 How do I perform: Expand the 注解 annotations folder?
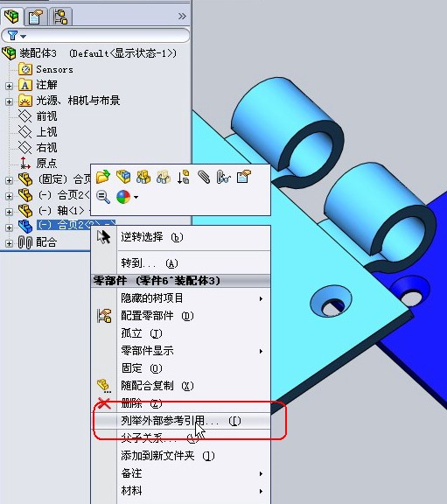(9, 86)
